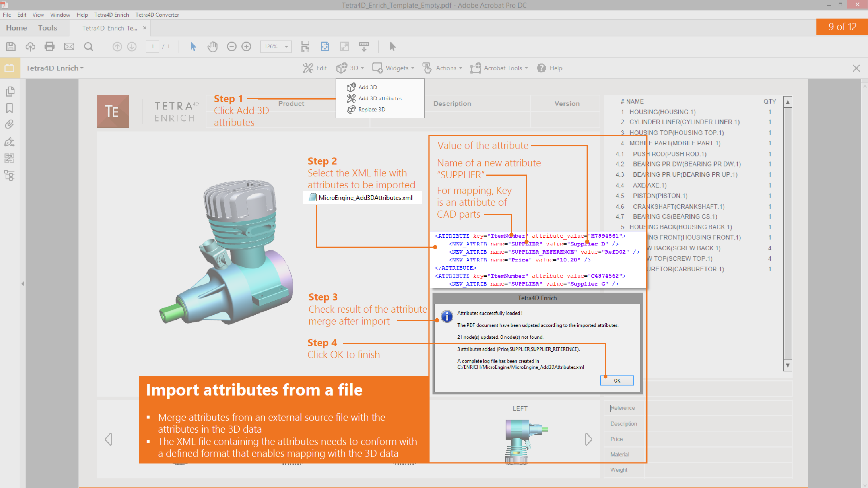The image size is (868, 488).
Task: Select the arrow Selection tool
Action: (193, 46)
